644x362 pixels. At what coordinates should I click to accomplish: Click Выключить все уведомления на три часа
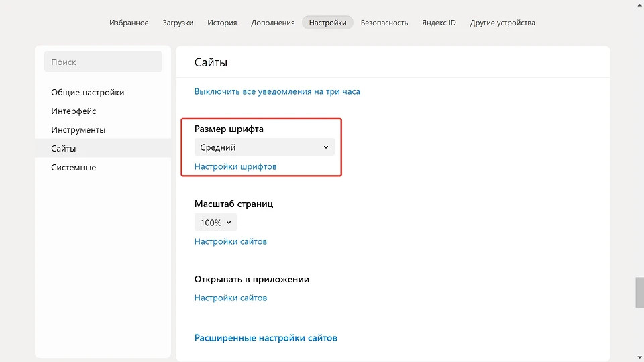click(277, 91)
